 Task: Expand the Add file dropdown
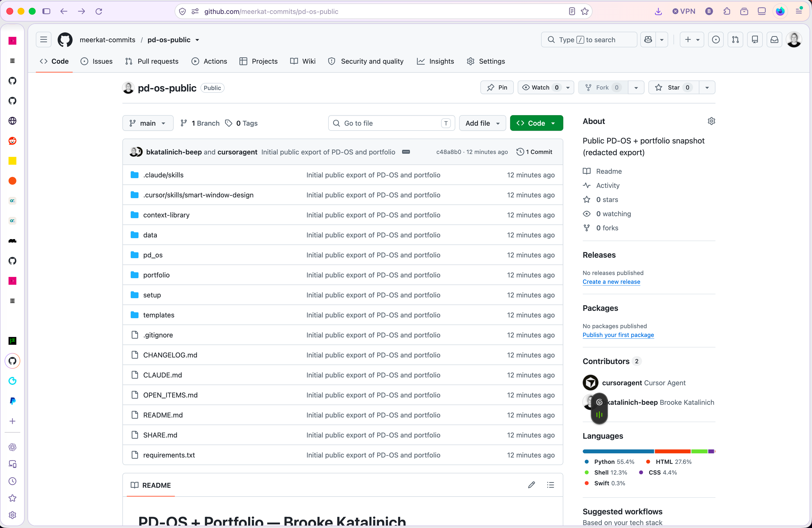482,123
